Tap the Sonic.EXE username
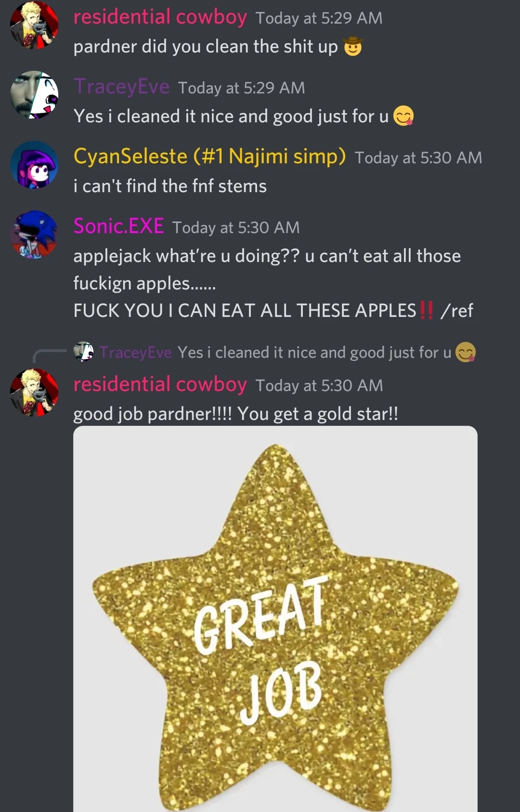This screenshot has height=812, width=520. (118, 226)
